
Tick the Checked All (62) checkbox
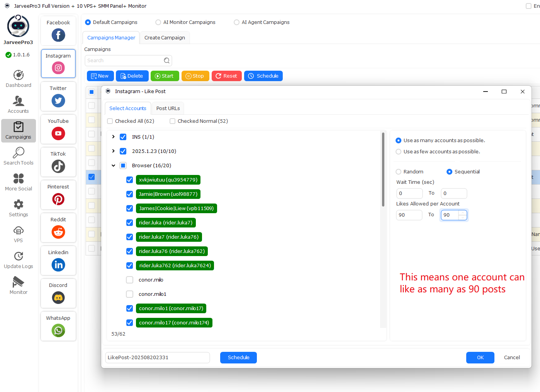[x=110, y=121]
